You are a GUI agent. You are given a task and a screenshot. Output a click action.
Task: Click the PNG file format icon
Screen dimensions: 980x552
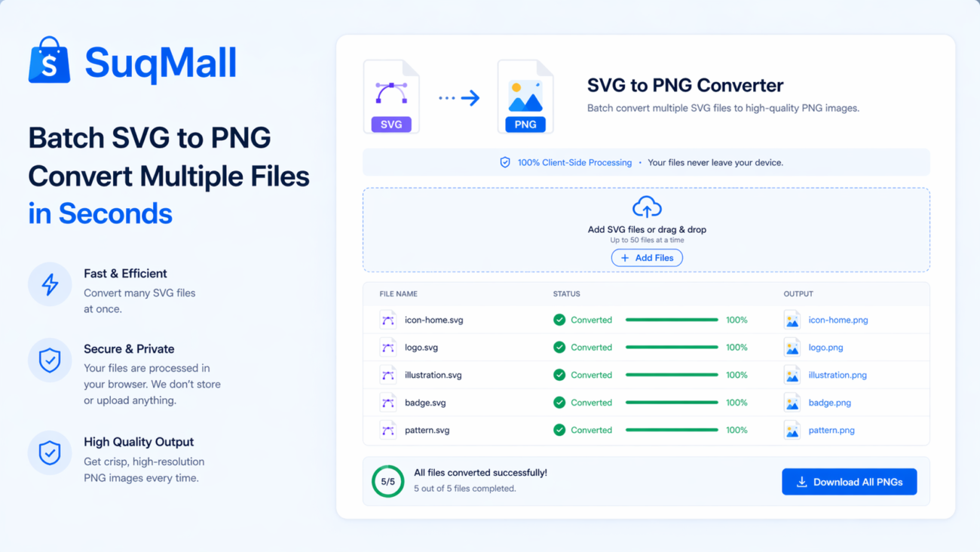coord(525,94)
